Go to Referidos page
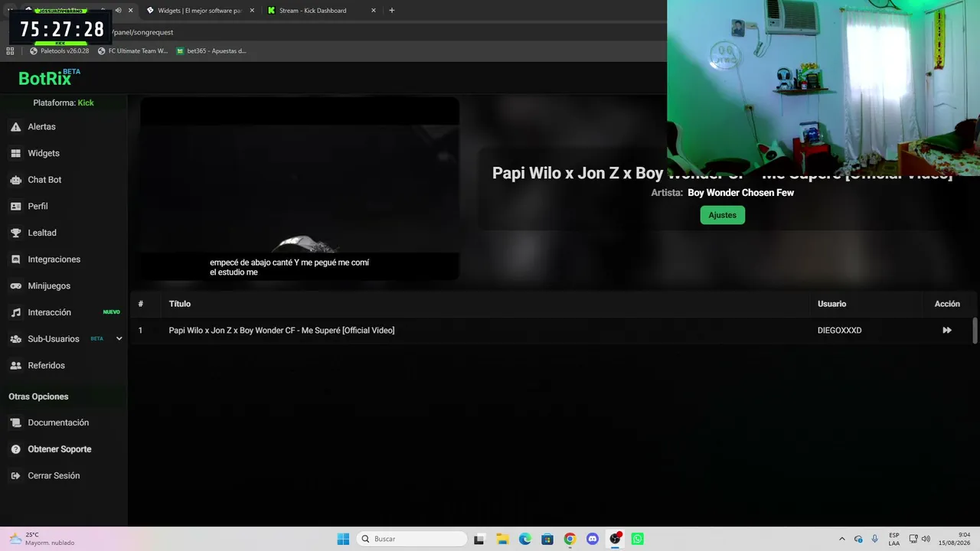Screen dimensions: 980x551 [x=46, y=366]
